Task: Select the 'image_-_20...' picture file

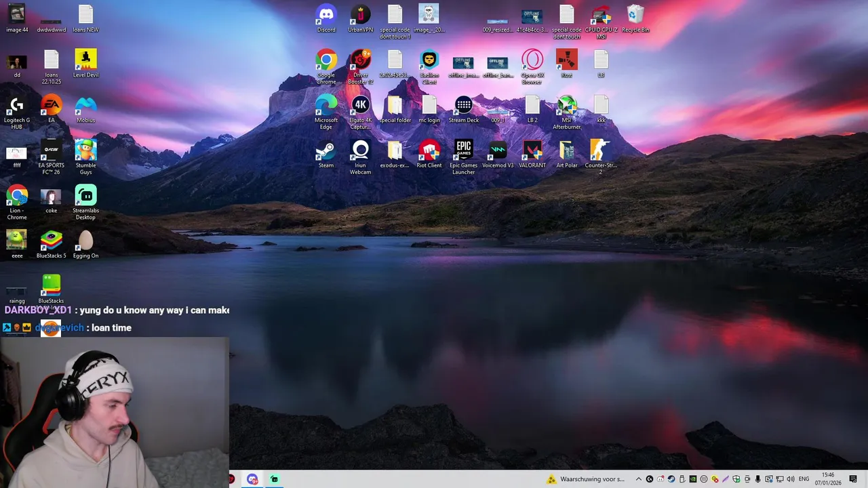Action: [429, 18]
